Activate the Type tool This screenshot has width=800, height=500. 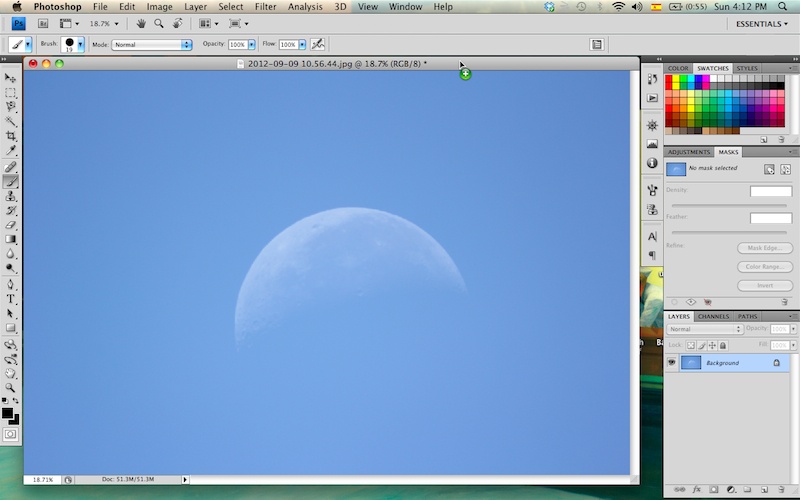[11, 298]
